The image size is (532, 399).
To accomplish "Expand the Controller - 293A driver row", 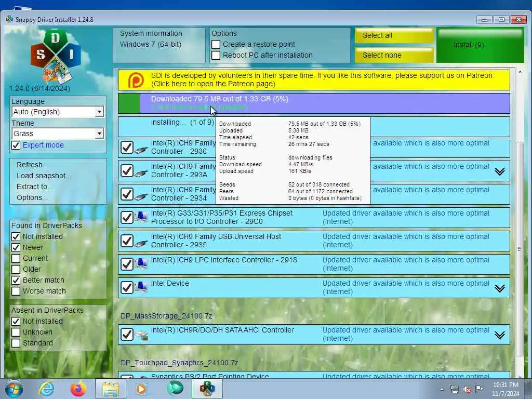I will tap(499, 171).
